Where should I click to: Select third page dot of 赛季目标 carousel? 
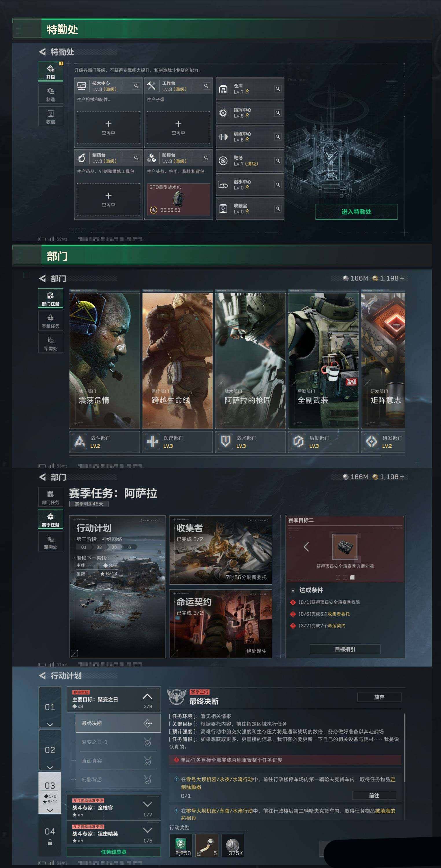[352, 577]
